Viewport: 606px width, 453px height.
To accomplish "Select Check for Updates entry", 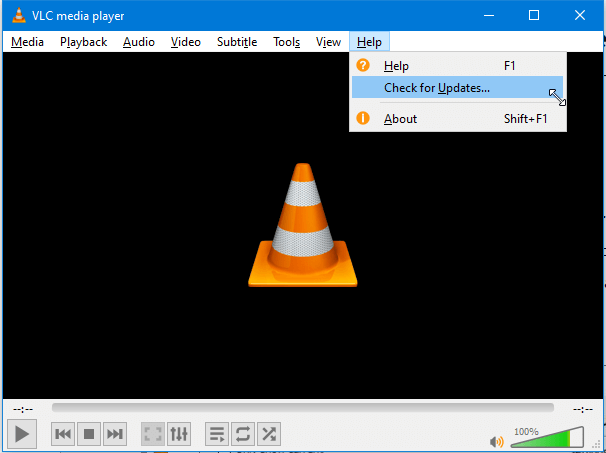I will (458, 87).
